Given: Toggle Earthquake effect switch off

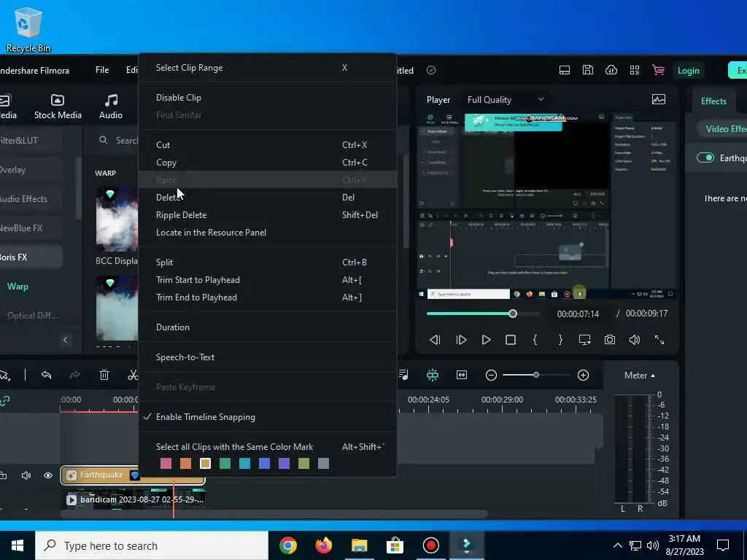Looking at the screenshot, I should [x=705, y=157].
